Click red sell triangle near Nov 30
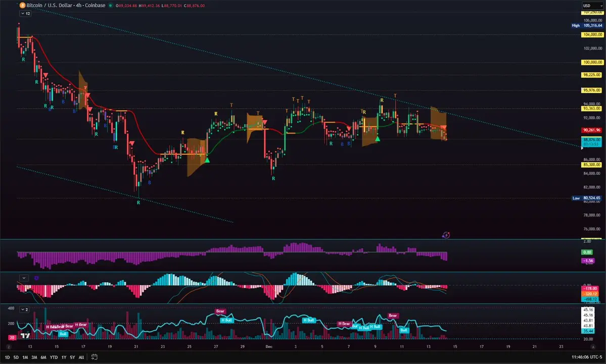 tap(265, 123)
